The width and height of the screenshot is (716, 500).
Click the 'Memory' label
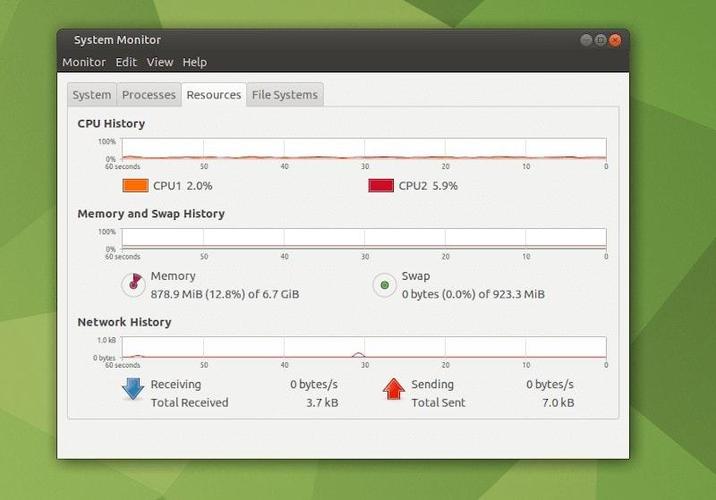pos(173,276)
